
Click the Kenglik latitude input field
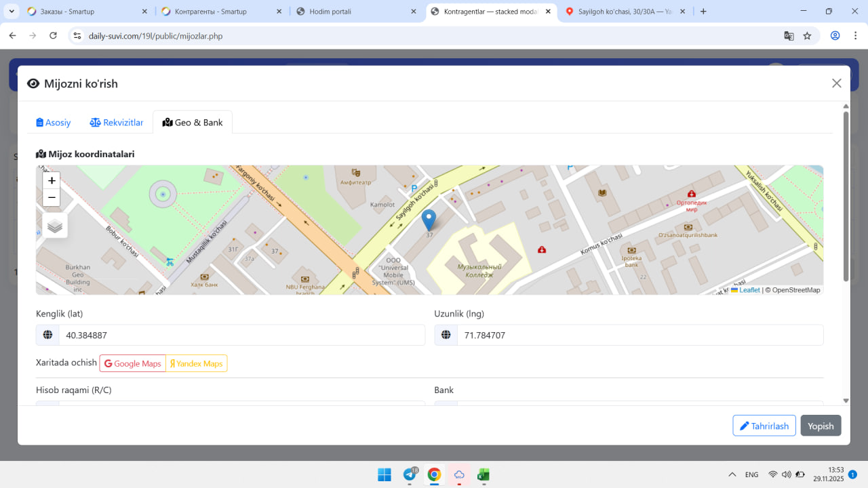[x=241, y=335]
